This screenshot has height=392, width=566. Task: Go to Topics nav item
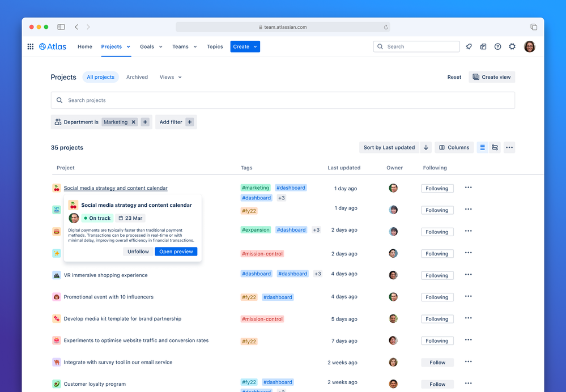pos(215,46)
